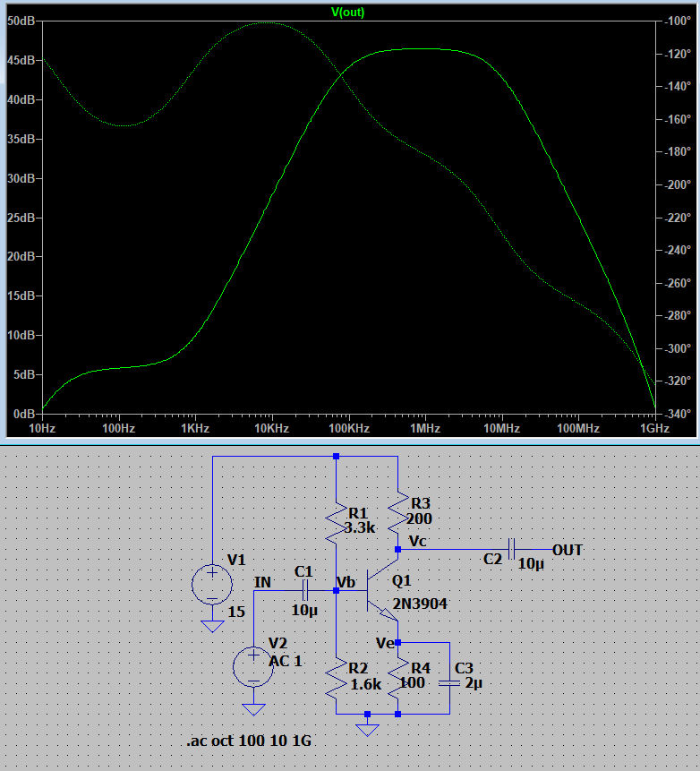This screenshot has width=700, height=771.
Task: Click the 3.3k value of R1
Action: pos(360,528)
